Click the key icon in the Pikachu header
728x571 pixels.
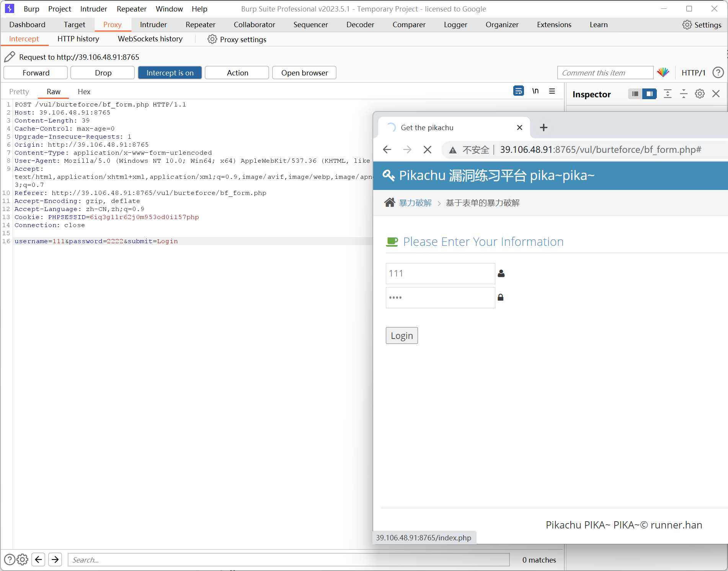pyautogui.click(x=388, y=175)
